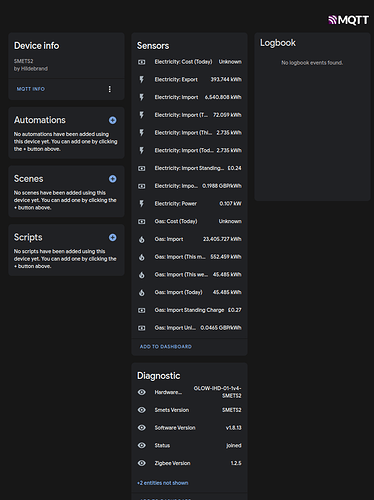Screen dimensions: 374x500
Task: Click the MQTT logo at top right
Action: [348, 20]
